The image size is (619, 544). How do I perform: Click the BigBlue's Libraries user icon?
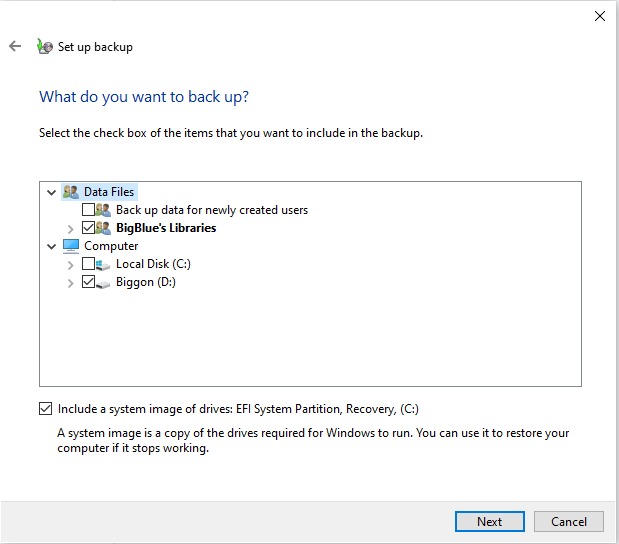(104, 228)
